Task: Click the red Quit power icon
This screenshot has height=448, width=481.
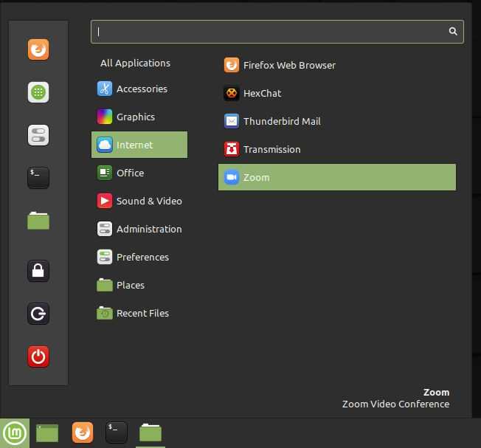Action: point(38,356)
